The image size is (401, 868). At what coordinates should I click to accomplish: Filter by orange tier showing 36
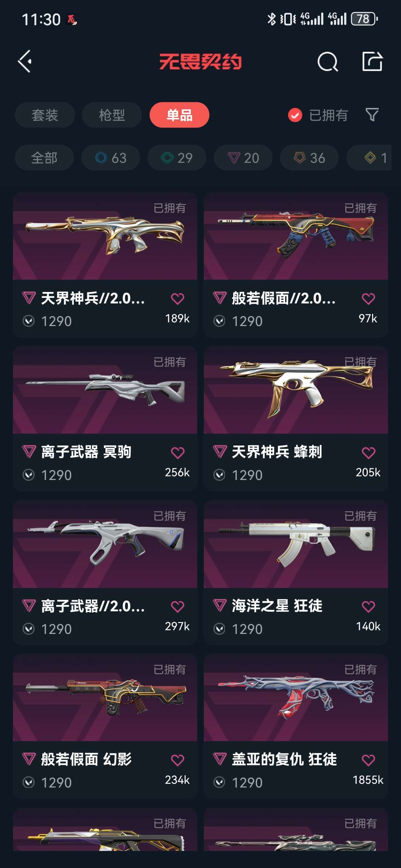(309, 158)
